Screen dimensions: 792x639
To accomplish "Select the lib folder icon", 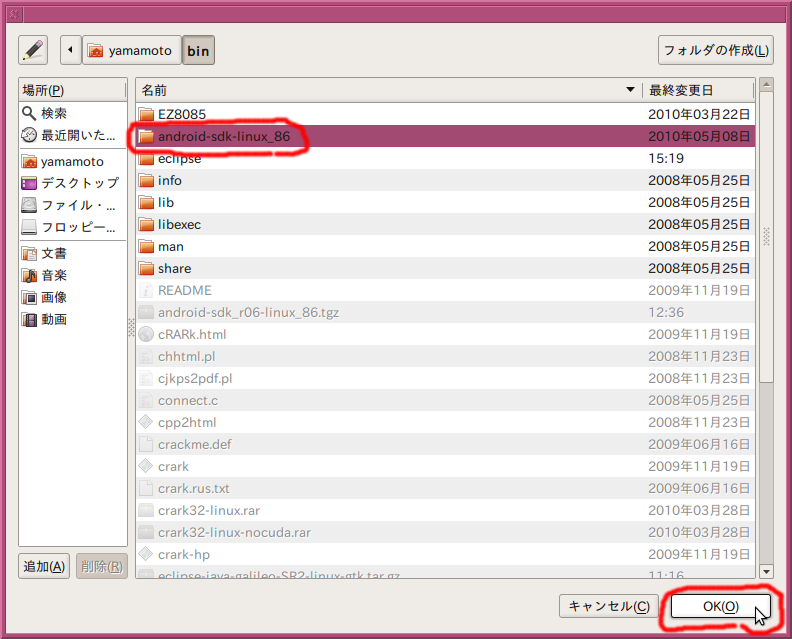I will pos(146,203).
